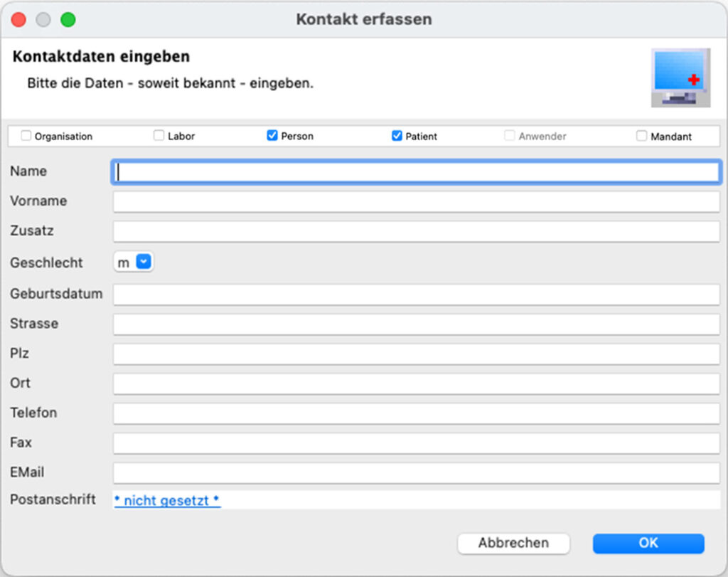The width and height of the screenshot is (728, 577).
Task: Focus the Strasse text field
Action: [x=417, y=324]
